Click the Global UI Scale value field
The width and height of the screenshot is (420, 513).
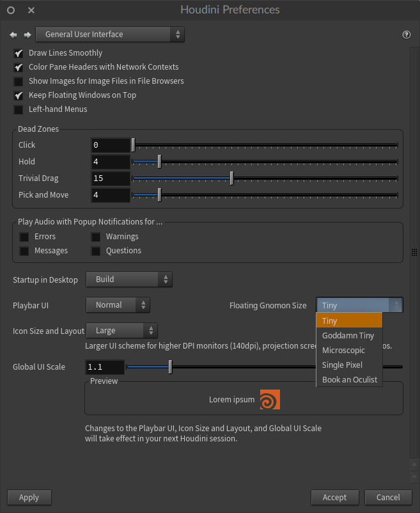(105, 367)
